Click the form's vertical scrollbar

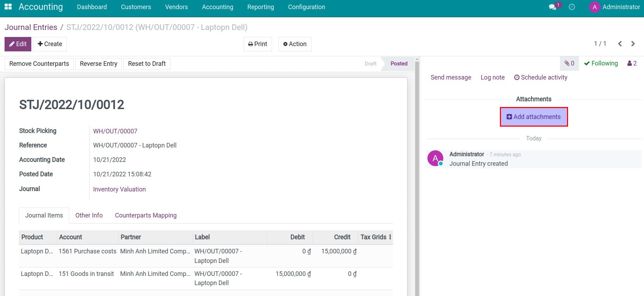417,176
